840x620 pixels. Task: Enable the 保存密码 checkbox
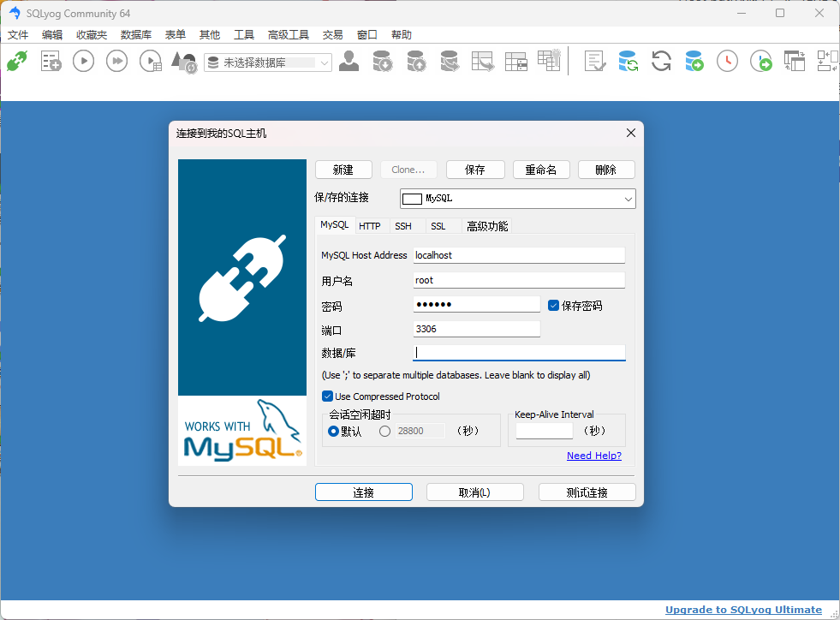click(x=552, y=304)
